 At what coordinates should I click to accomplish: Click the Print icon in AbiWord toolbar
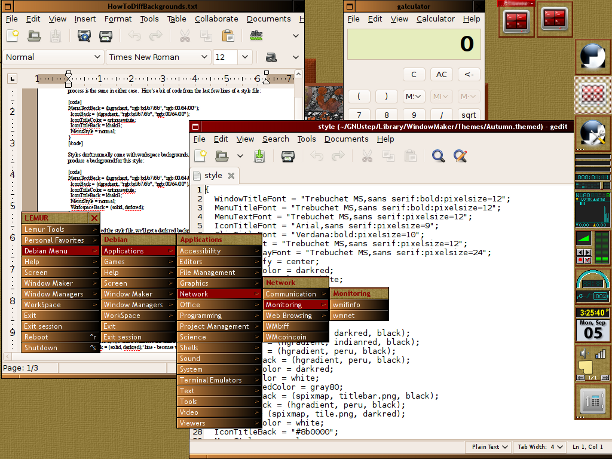coord(105,36)
